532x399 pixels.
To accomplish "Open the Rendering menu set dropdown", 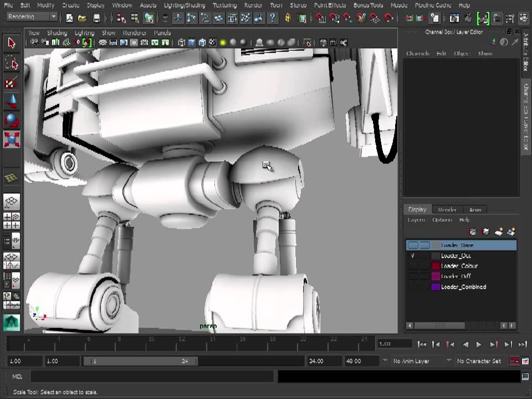I will [31, 17].
